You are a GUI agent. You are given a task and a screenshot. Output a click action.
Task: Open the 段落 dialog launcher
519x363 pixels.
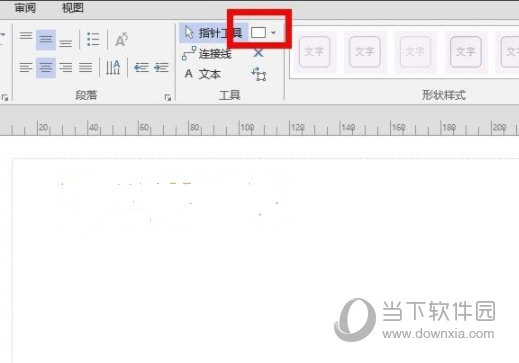[x=168, y=97]
